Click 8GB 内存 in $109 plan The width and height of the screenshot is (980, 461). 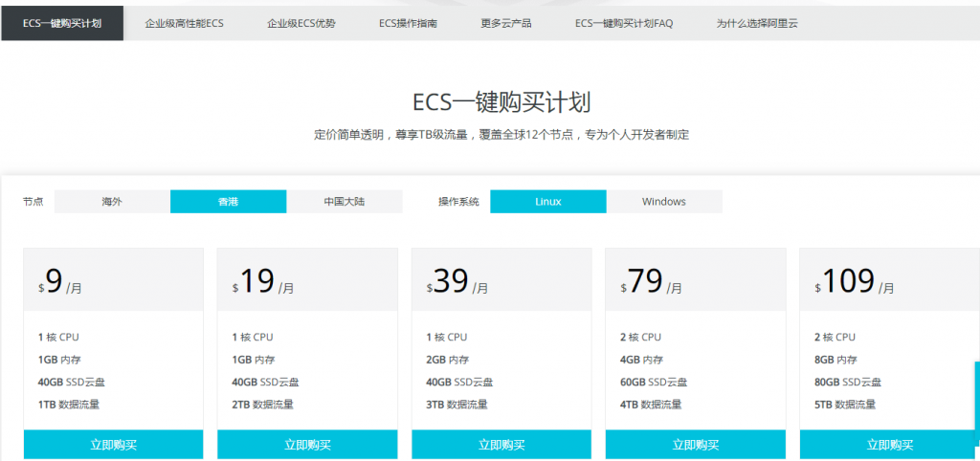coord(835,360)
